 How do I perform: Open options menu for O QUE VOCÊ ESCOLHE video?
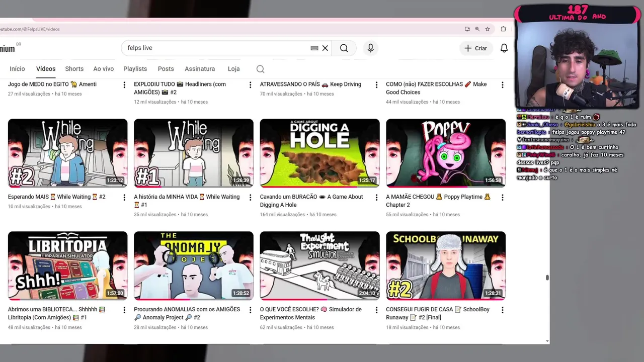coord(376,310)
